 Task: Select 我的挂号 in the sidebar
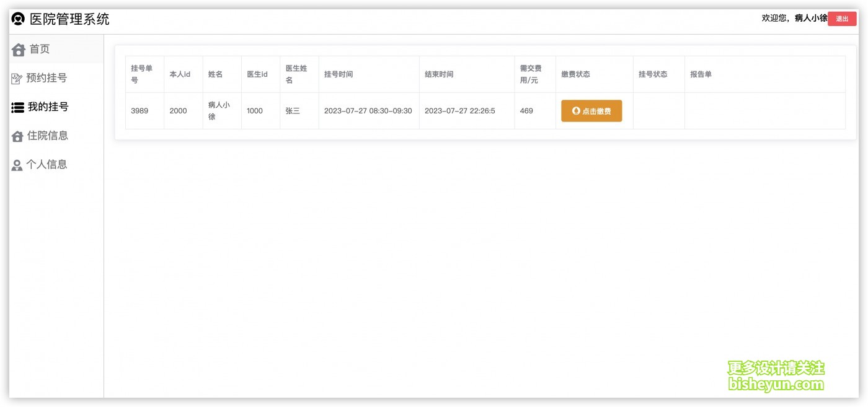(48, 107)
